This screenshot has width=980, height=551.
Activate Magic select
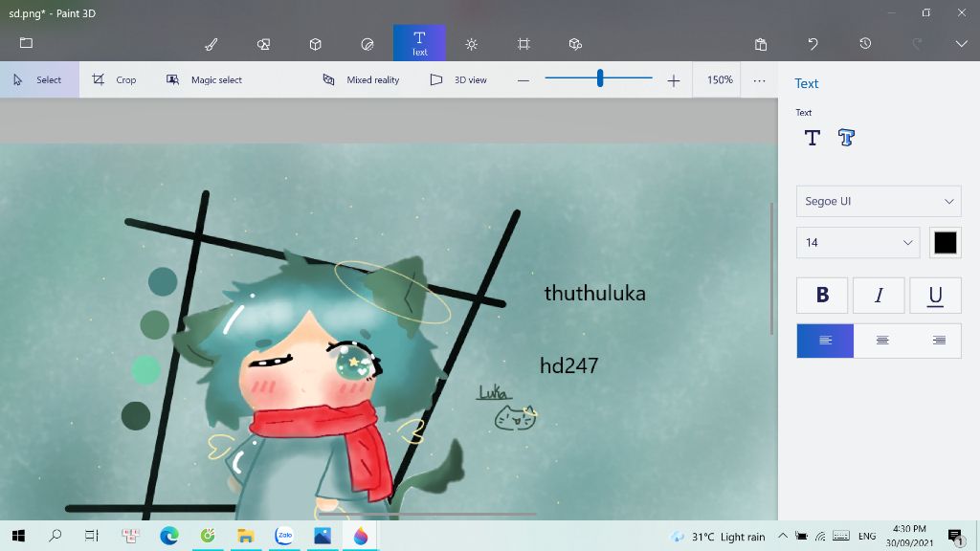click(205, 80)
